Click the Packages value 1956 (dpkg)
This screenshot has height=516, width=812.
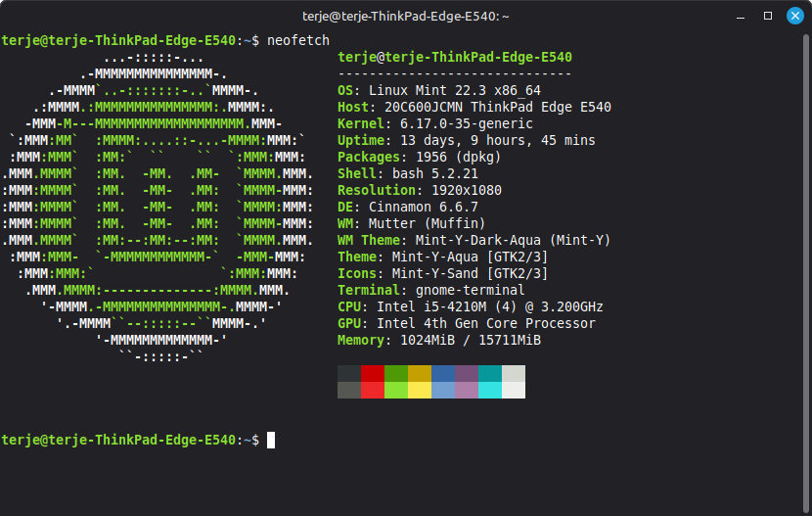(x=458, y=157)
